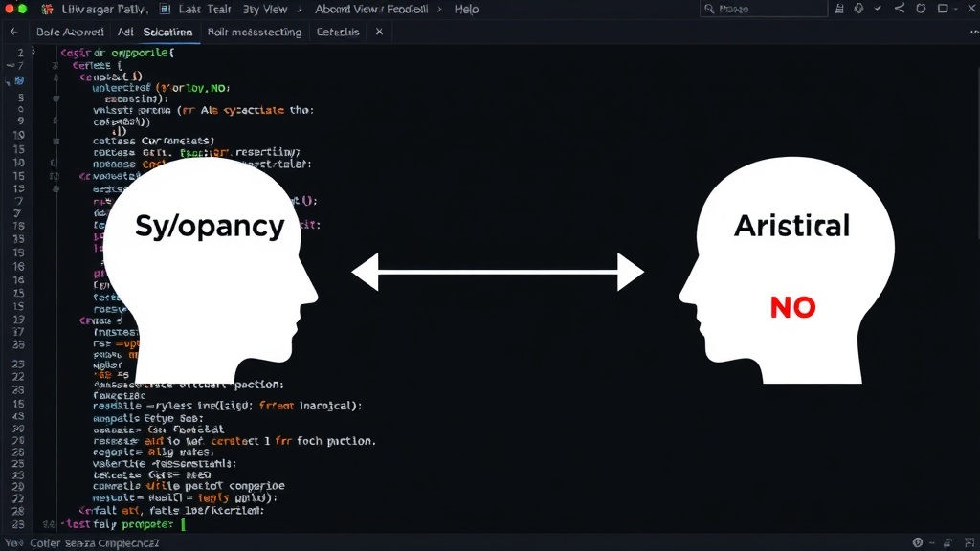The width and height of the screenshot is (980, 551).
Task: Click the app logo icon in title bar
Action: pyautogui.click(x=46, y=10)
